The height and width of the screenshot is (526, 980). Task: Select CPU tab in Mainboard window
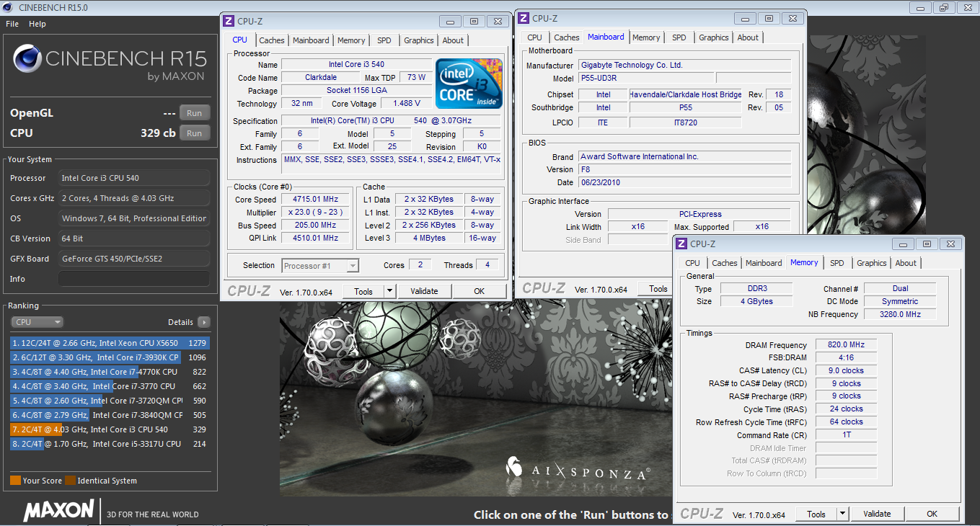534,37
